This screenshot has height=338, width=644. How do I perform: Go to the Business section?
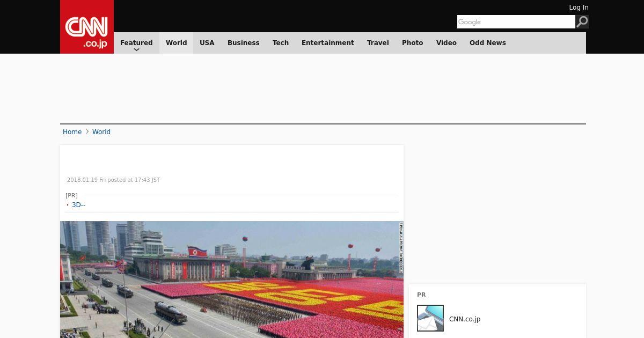click(x=244, y=43)
